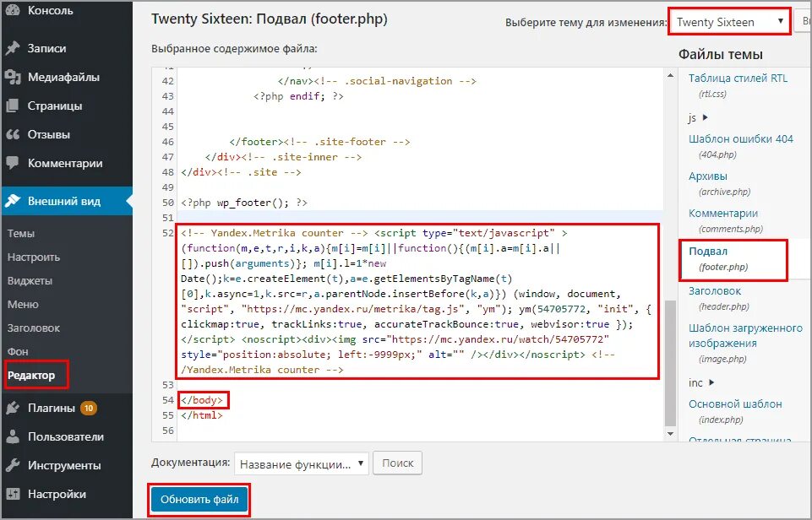The height and width of the screenshot is (520, 812).
Task: Click the code editor scrollbar thumb
Action: [671, 362]
